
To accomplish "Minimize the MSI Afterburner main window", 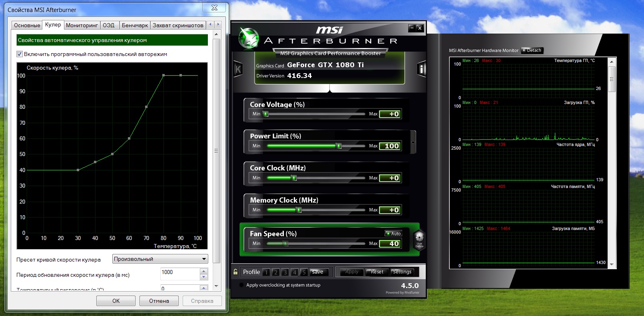I will pos(412,28).
